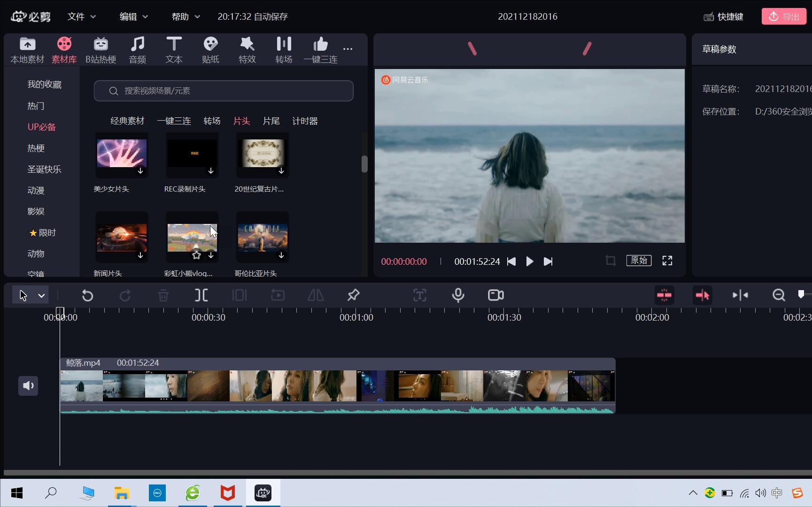
Task: Open the 转场 transitions panel
Action: coord(284,50)
